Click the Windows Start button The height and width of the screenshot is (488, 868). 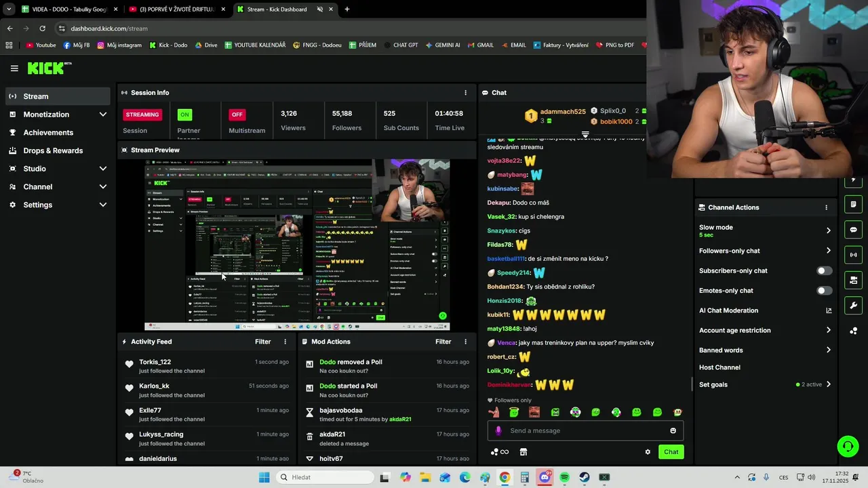pyautogui.click(x=264, y=477)
